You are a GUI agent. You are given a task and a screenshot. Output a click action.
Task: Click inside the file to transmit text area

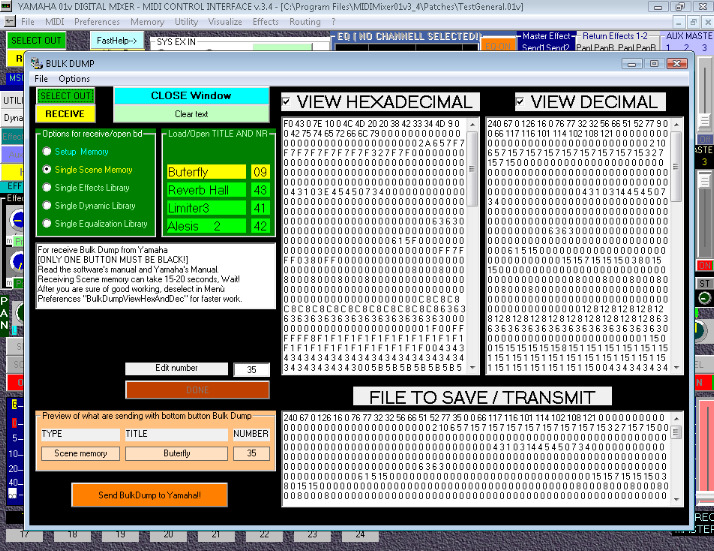(x=476, y=459)
